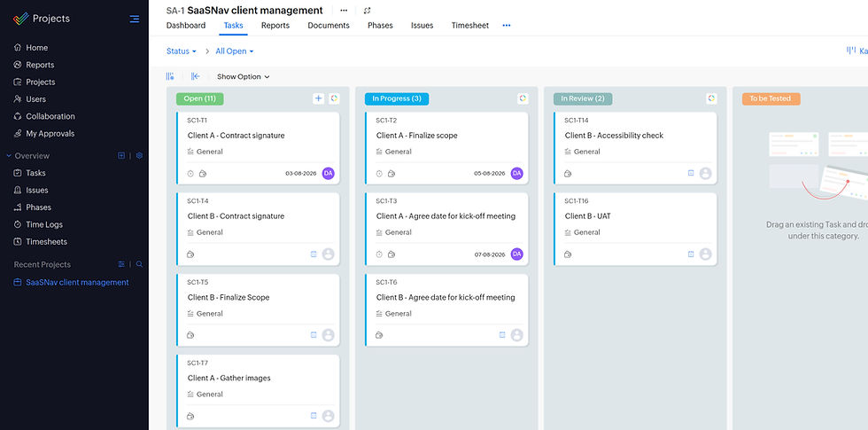Click add icon beside Overview
The image size is (868, 430).
click(121, 156)
